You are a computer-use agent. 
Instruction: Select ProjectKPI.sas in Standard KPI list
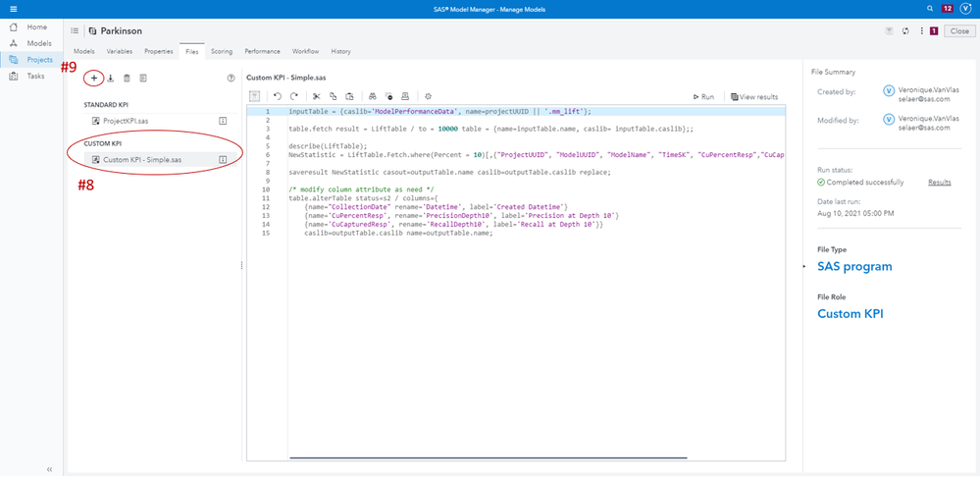pos(124,121)
